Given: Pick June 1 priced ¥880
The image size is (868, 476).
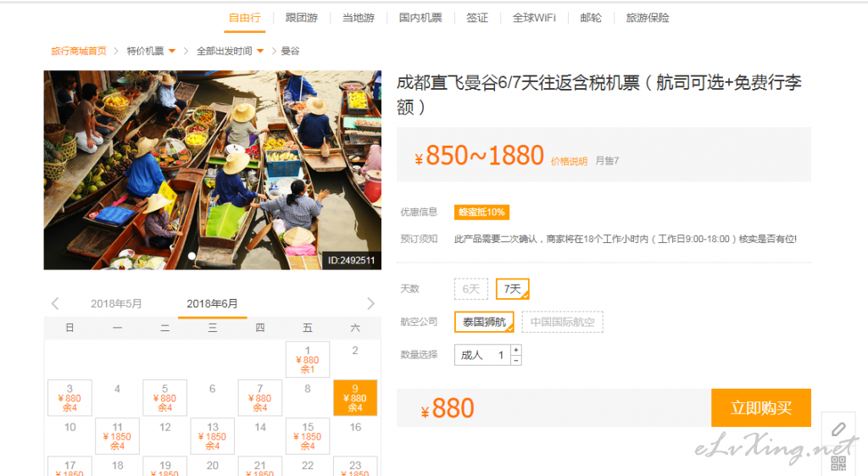Looking at the screenshot, I should [307, 360].
